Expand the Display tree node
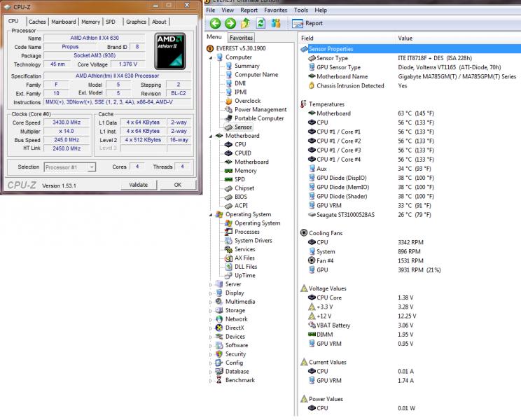This screenshot has width=521, height=420. click(x=211, y=293)
